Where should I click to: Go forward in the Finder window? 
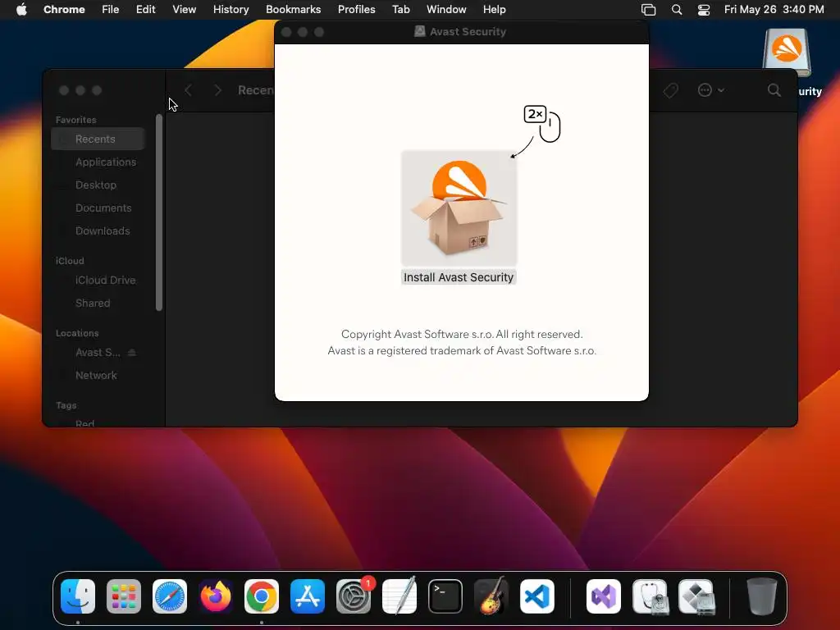(217, 90)
